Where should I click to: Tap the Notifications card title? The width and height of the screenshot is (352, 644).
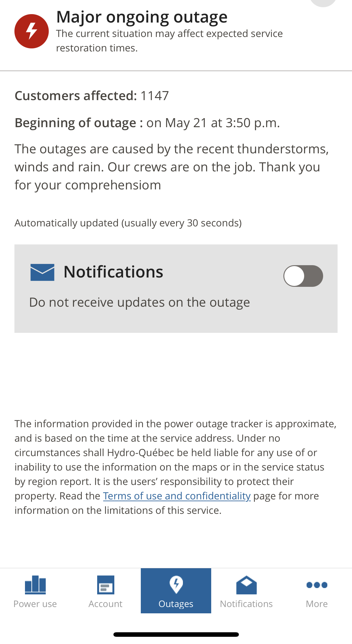pos(113,272)
